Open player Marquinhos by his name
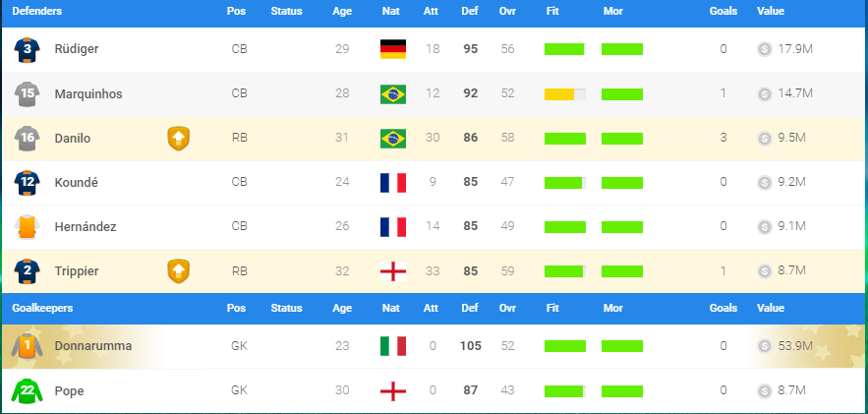Screen dimensions: 868x414 (x=88, y=94)
